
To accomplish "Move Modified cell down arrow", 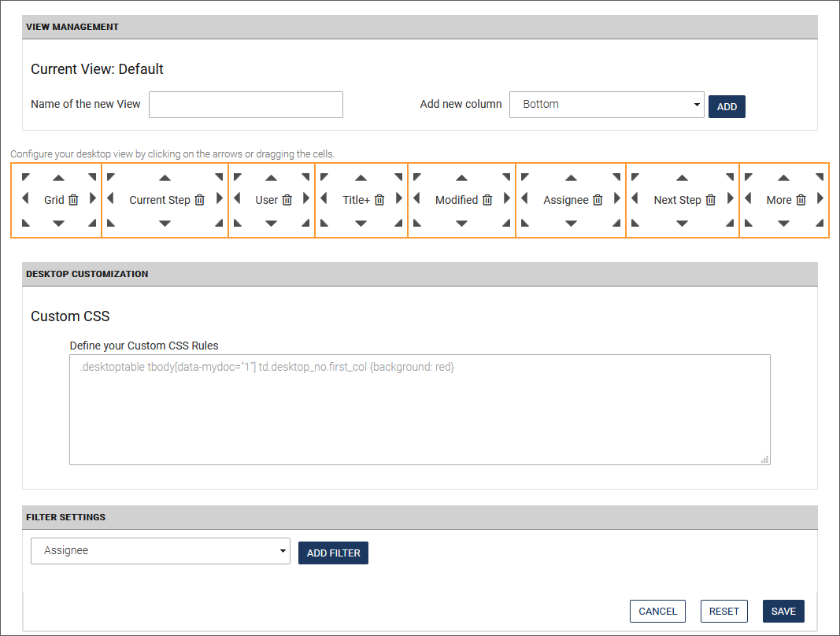I will (x=462, y=224).
